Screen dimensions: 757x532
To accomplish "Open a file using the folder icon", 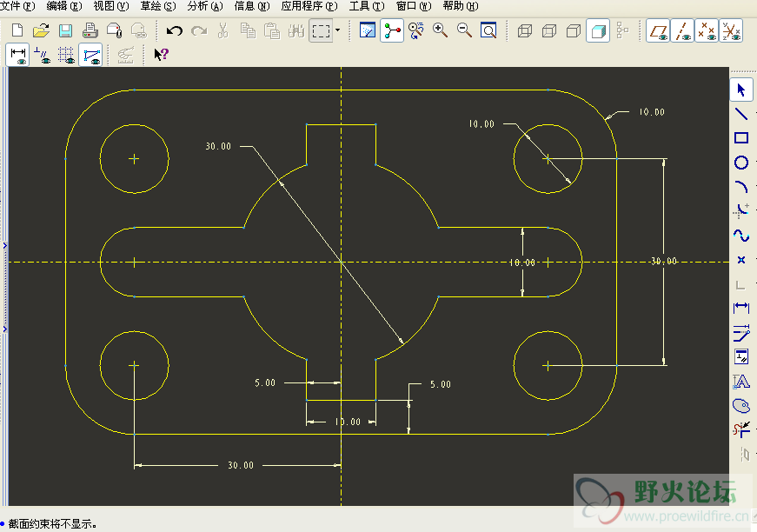I will (x=42, y=30).
